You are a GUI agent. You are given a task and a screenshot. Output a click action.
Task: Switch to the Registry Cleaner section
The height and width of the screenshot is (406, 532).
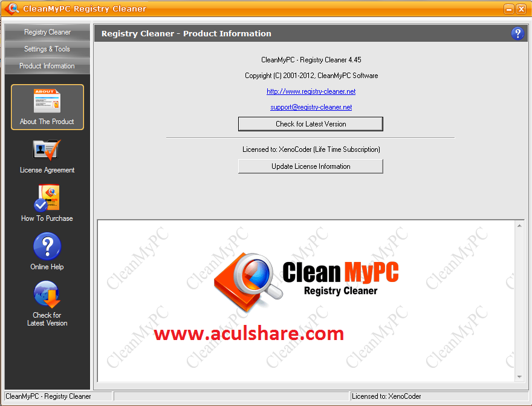pos(47,32)
